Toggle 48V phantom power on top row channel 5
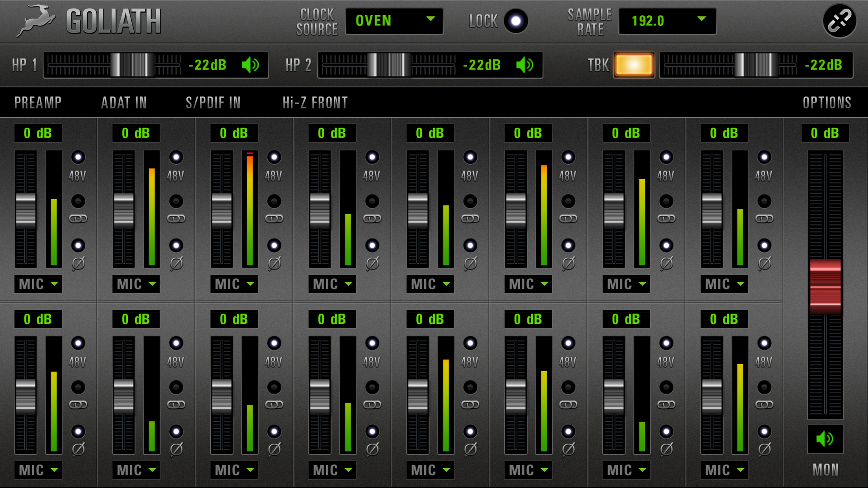This screenshot has height=488, width=868. point(470,158)
